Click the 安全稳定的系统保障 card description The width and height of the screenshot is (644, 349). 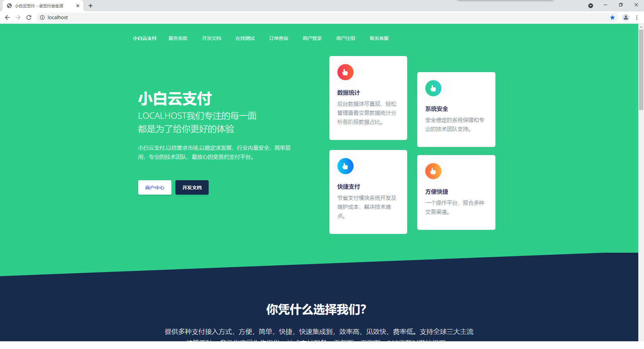[454, 124]
